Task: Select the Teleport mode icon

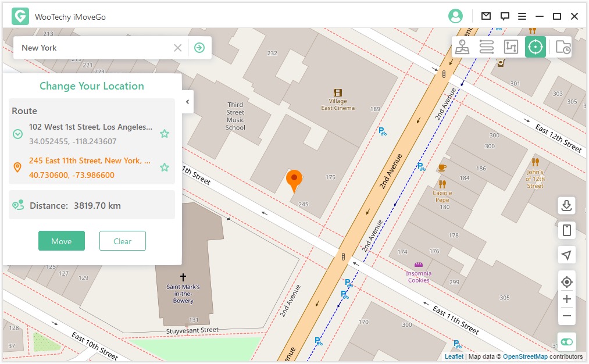Action: (x=536, y=47)
